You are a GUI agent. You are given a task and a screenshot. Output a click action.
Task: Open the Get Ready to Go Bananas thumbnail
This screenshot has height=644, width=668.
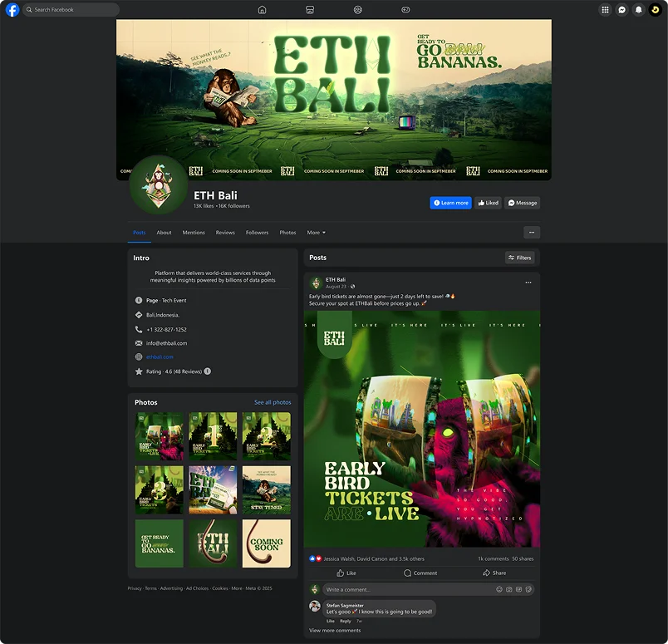[160, 543]
